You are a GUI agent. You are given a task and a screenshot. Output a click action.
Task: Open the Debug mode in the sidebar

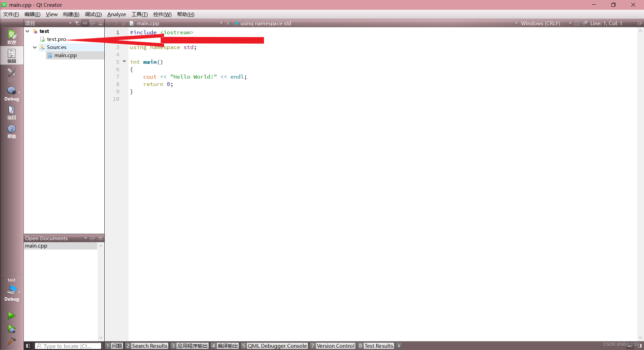[12, 93]
